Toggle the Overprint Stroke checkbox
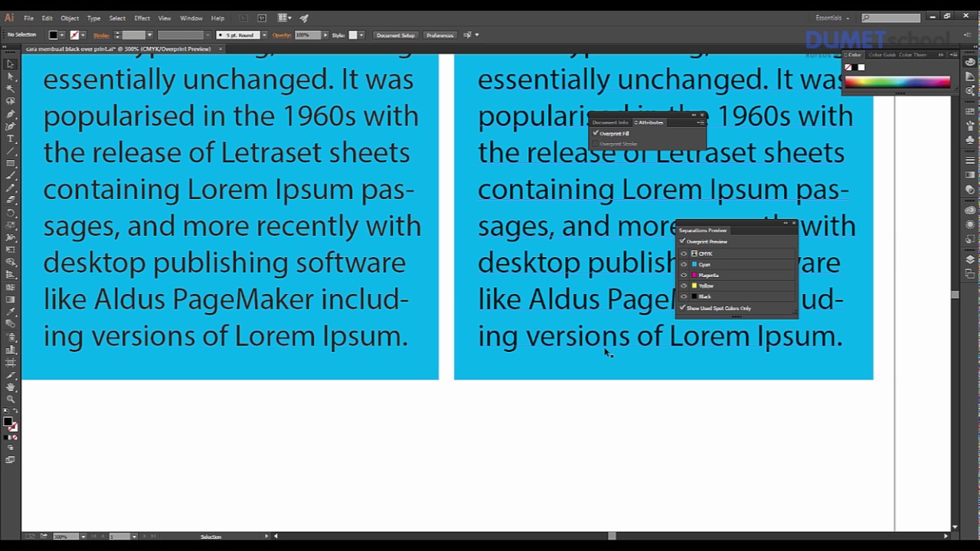 [x=596, y=144]
